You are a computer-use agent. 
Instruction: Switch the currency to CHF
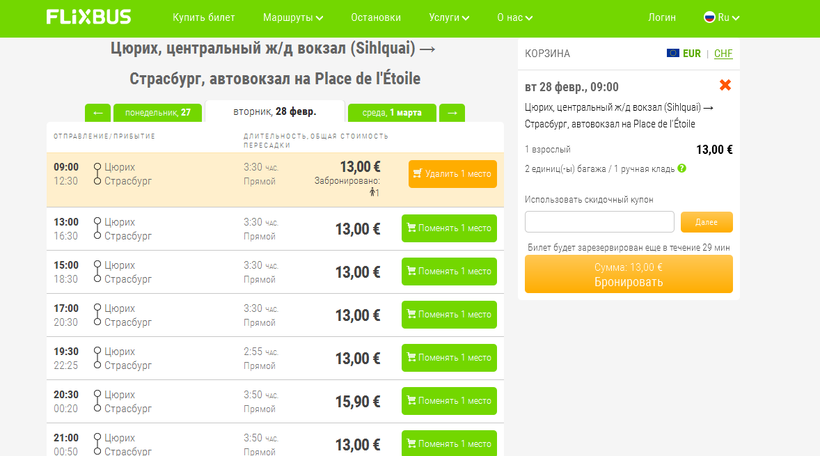pos(723,54)
